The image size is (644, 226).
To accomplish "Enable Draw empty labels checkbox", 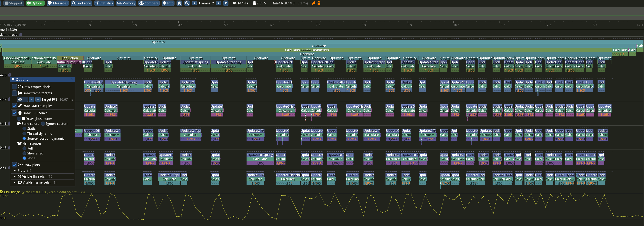I will pos(15,87).
